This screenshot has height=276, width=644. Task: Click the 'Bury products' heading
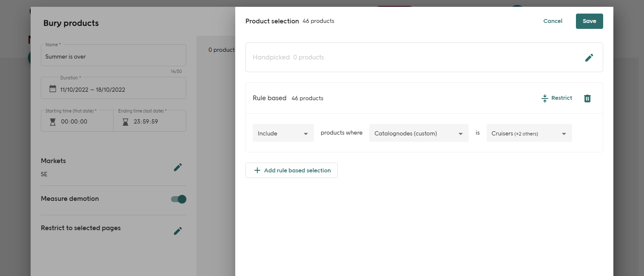tap(71, 23)
